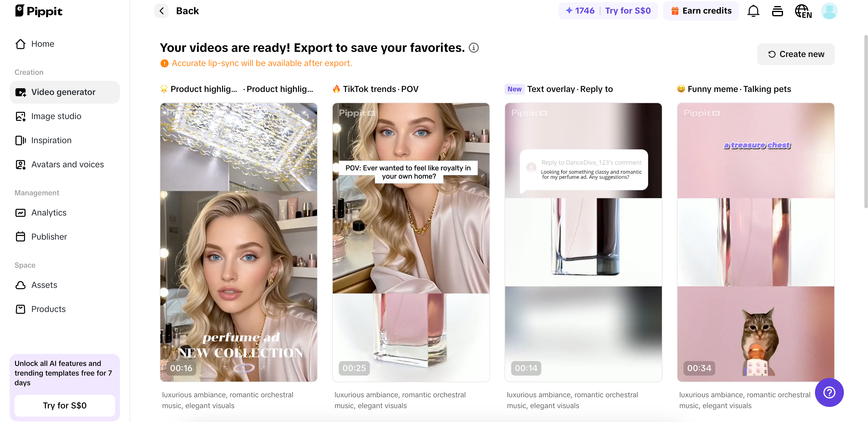Click the info icon beside heading
The height and width of the screenshot is (422, 868).
(473, 48)
